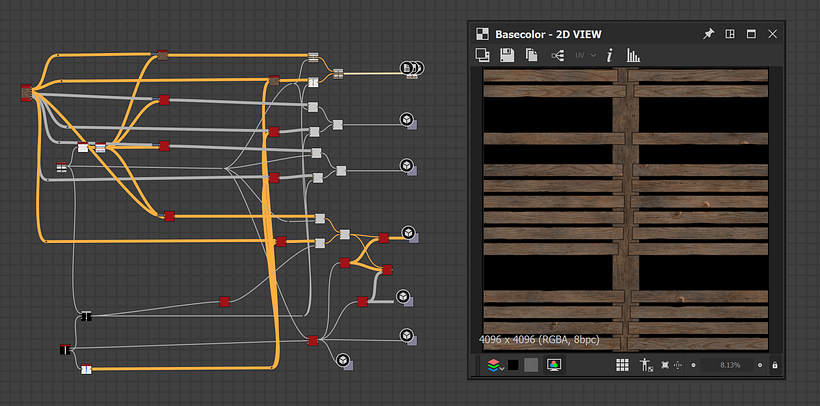The image size is (820, 406).
Task: Toggle the tiling grid display
Action: [622, 365]
